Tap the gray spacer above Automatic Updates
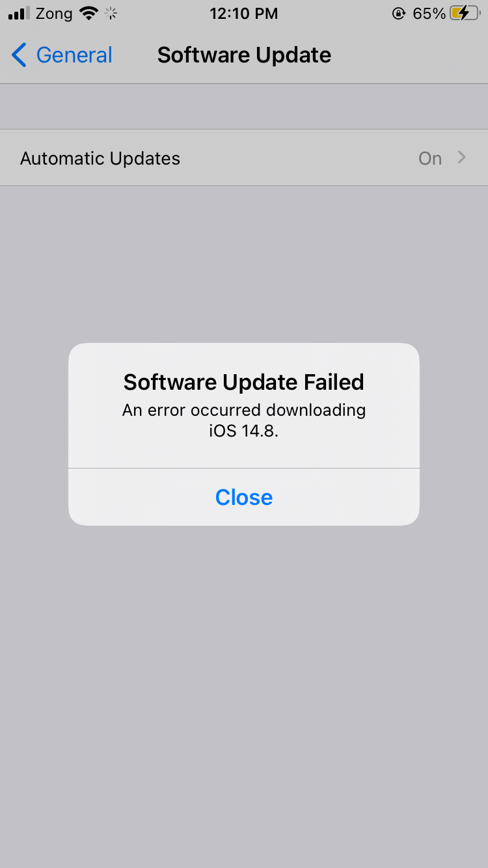 (x=244, y=107)
